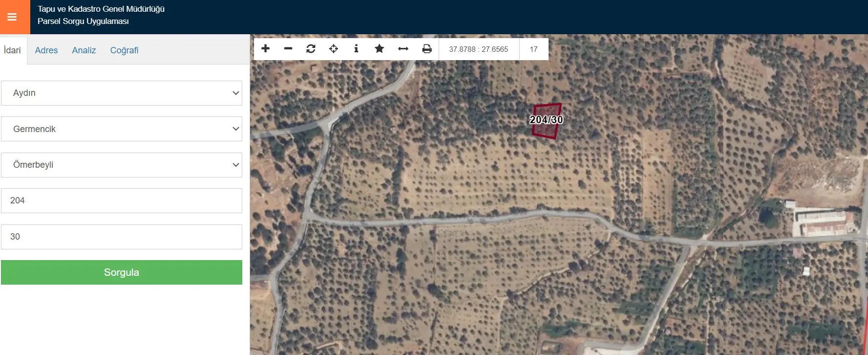
Task: Click the Tapu ve Kadastro Genel Müdürlüğü header
Action: (101, 9)
